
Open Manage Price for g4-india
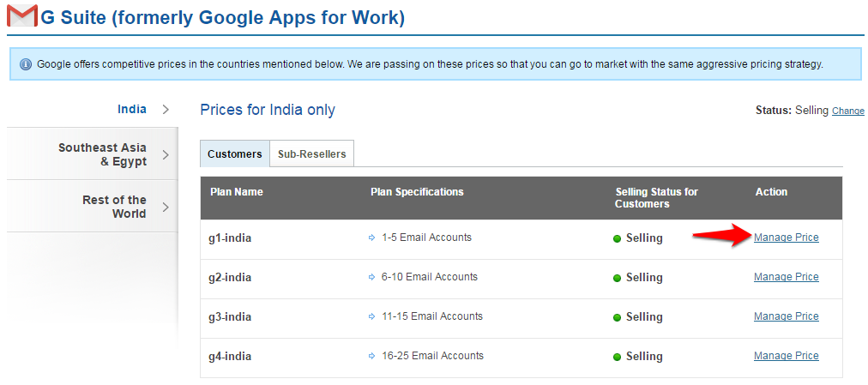786,356
